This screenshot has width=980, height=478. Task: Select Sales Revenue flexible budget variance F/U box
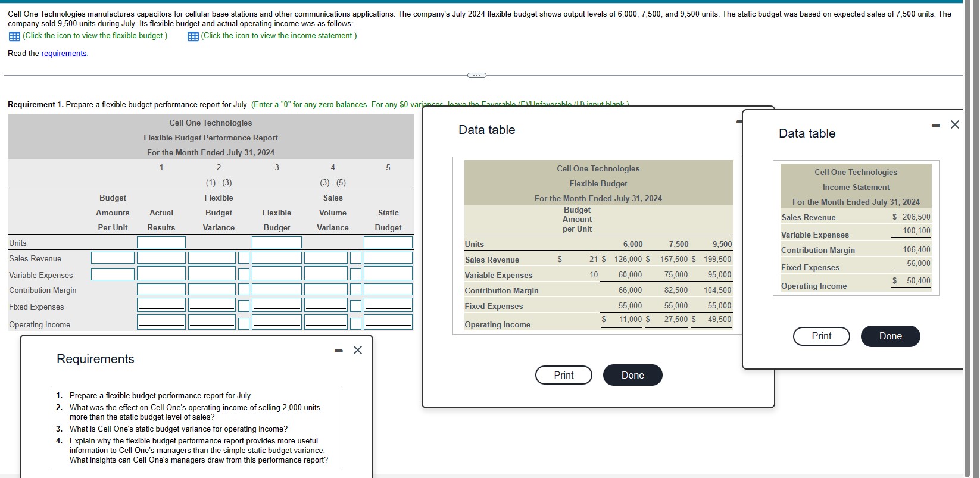tap(244, 258)
